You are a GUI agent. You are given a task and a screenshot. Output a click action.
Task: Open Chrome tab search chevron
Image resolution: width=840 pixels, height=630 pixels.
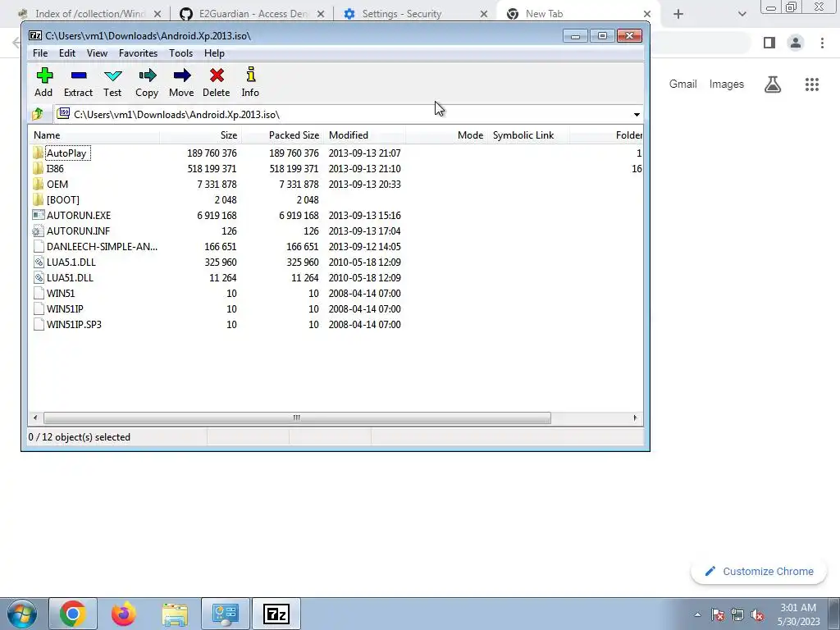click(742, 14)
